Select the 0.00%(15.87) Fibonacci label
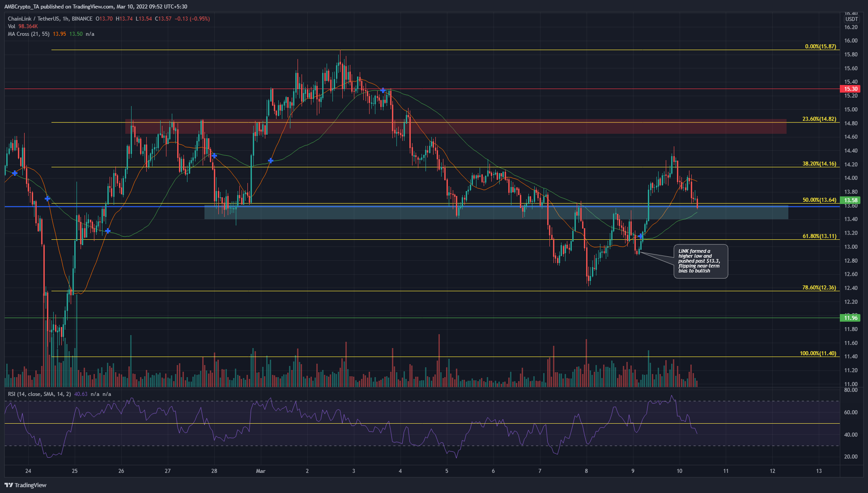This screenshot has width=868, height=493. pyautogui.click(x=820, y=47)
